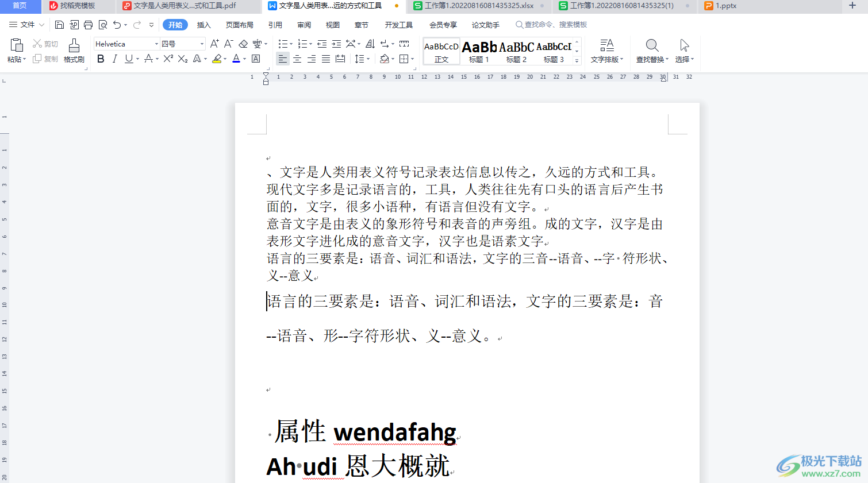Expand the styles gallery more arrow
This screenshot has height=483, width=868.
tap(577, 60)
